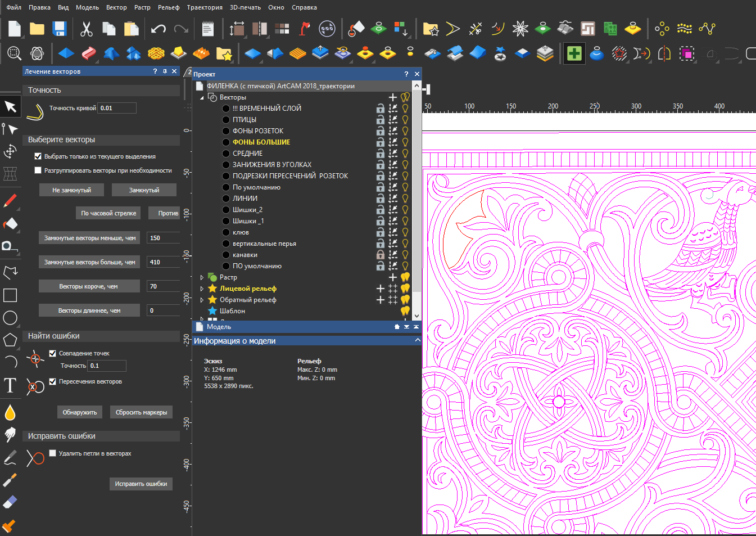Toggle lock on ФОНЫ РОЗЕТОК layer
The height and width of the screenshot is (536, 756).
click(381, 131)
